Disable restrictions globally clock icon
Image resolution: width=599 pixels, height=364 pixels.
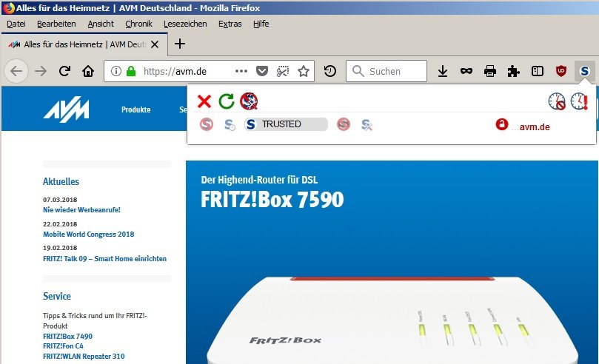pos(557,101)
